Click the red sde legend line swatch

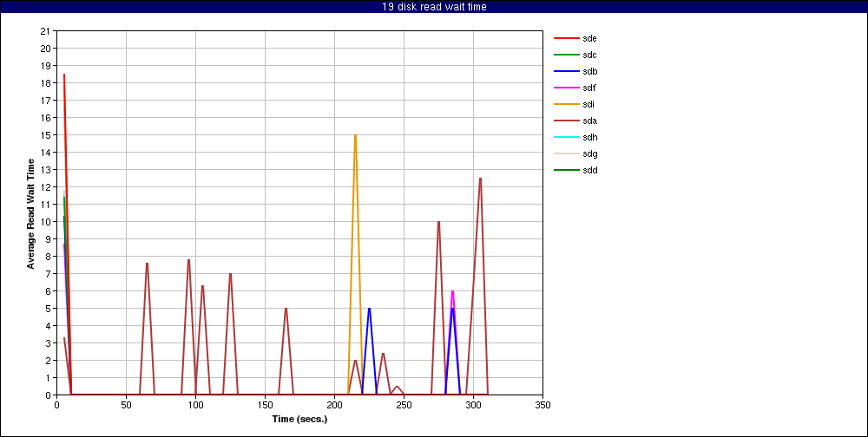(566, 38)
